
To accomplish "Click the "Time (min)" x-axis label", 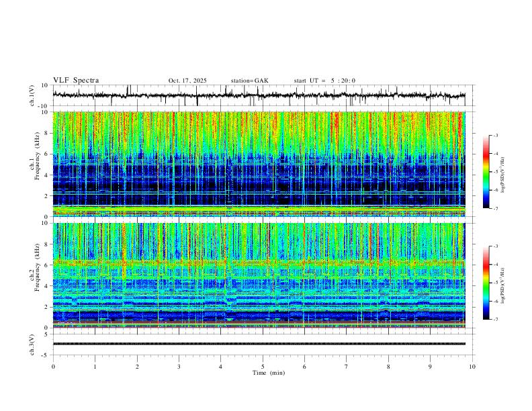I will [269, 373].
